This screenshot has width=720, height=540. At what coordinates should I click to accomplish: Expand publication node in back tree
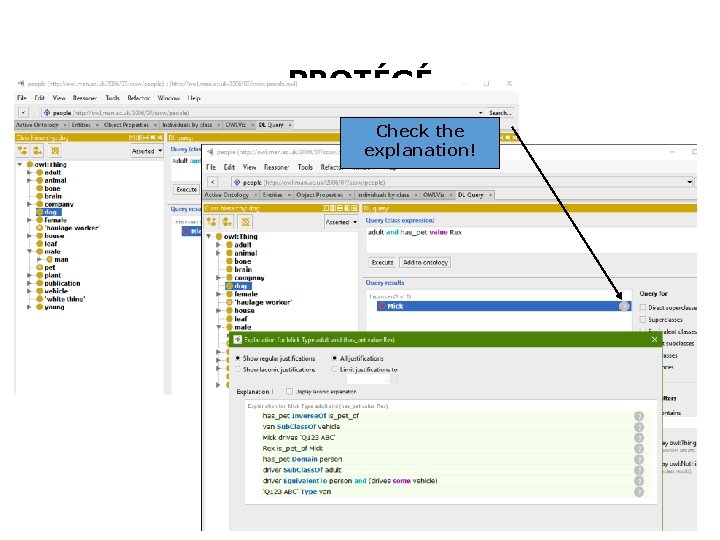[29, 283]
